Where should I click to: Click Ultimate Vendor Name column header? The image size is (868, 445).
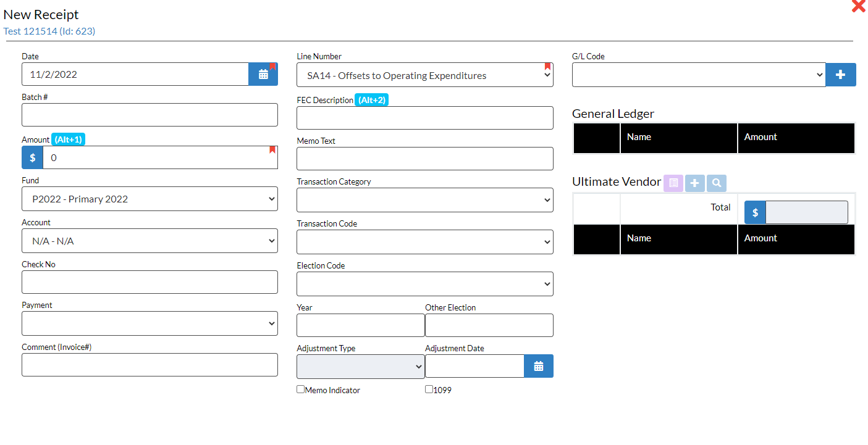pos(679,238)
